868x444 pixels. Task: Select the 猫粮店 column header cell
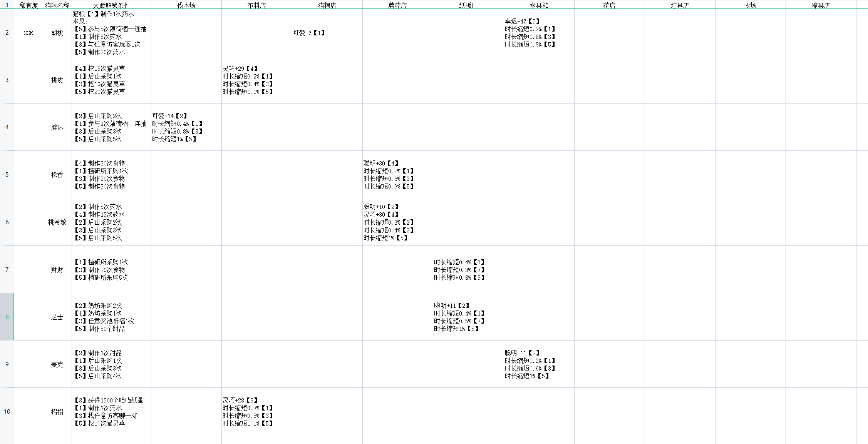tap(327, 5)
